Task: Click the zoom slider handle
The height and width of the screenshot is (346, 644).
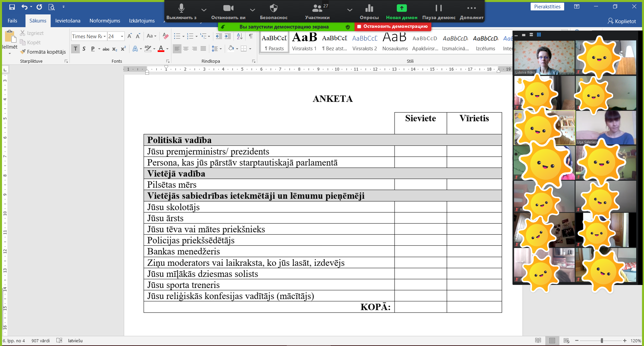Action: [x=602, y=341]
